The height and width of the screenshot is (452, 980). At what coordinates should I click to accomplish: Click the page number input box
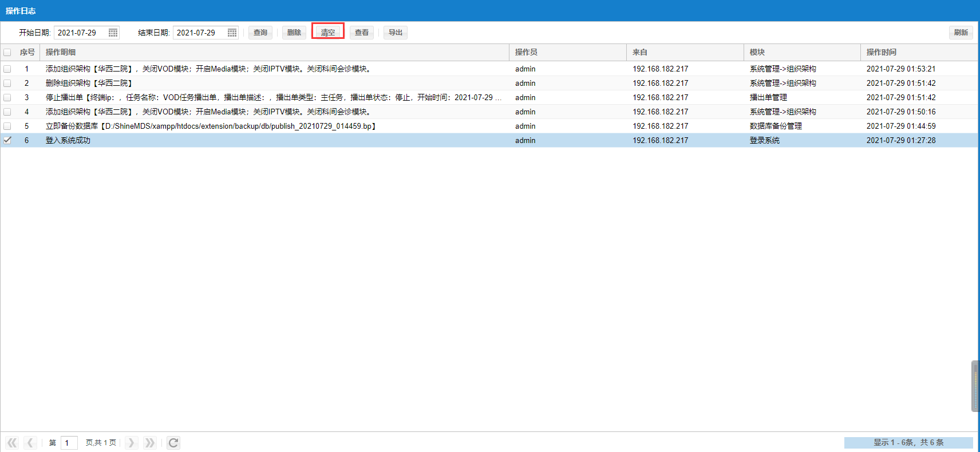(69, 443)
